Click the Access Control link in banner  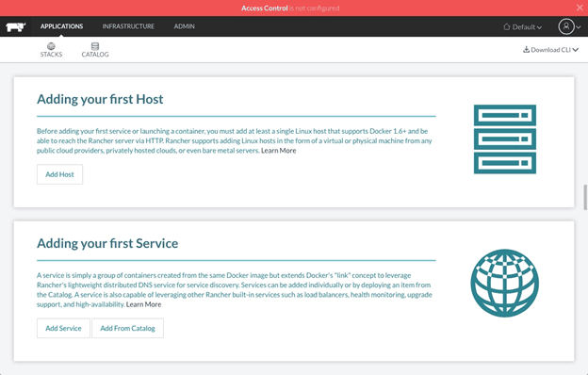click(x=265, y=8)
